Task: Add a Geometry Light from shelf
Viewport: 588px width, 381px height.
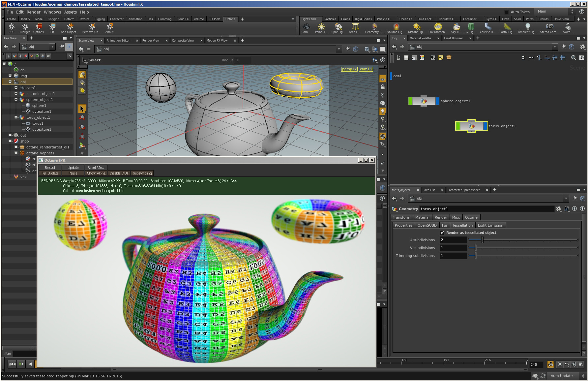Action: [x=374, y=28]
